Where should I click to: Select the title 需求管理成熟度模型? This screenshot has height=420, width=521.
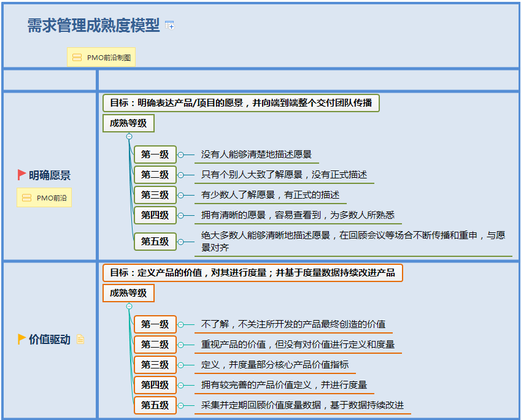tap(93, 25)
